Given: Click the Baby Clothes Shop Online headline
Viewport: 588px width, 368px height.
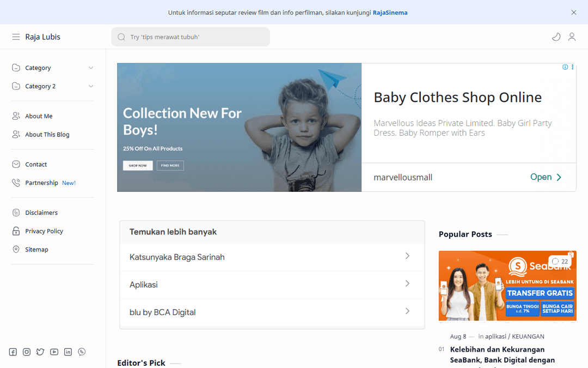Looking at the screenshot, I should tap(457, 97).
